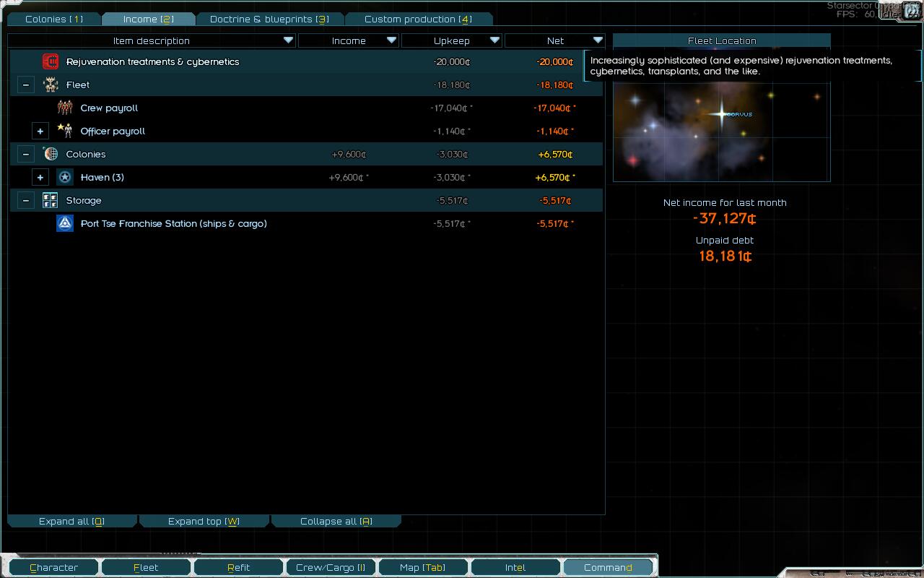
Task: Click the Storage net -5,517 value
Action: pyautogui.click(x=555, y=200)
